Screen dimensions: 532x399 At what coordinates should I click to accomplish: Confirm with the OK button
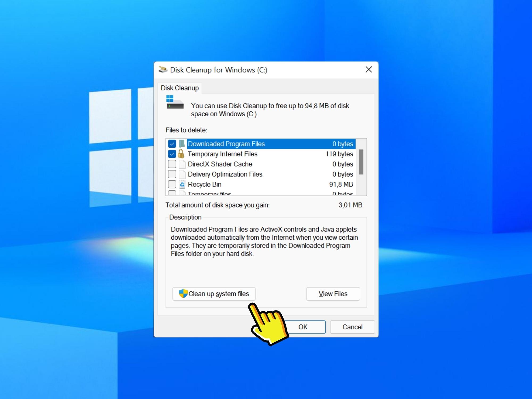(x=303, y=327)
